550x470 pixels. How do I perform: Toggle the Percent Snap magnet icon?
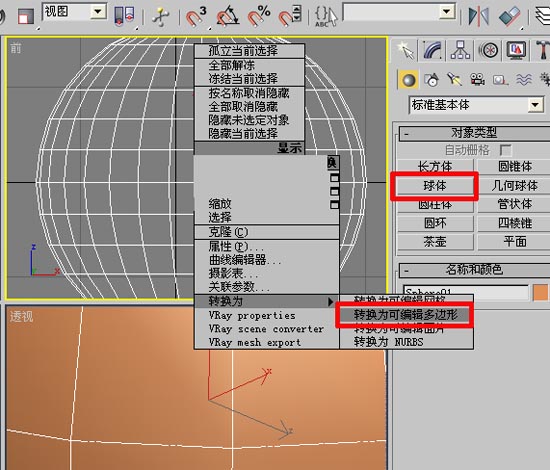[259, 16]
